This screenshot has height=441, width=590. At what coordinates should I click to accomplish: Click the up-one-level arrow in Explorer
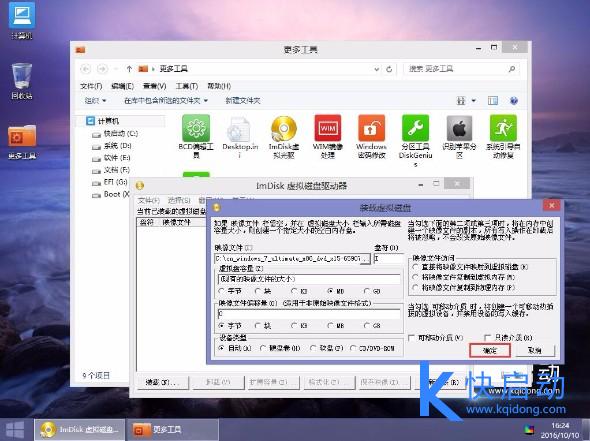point(129,69)
